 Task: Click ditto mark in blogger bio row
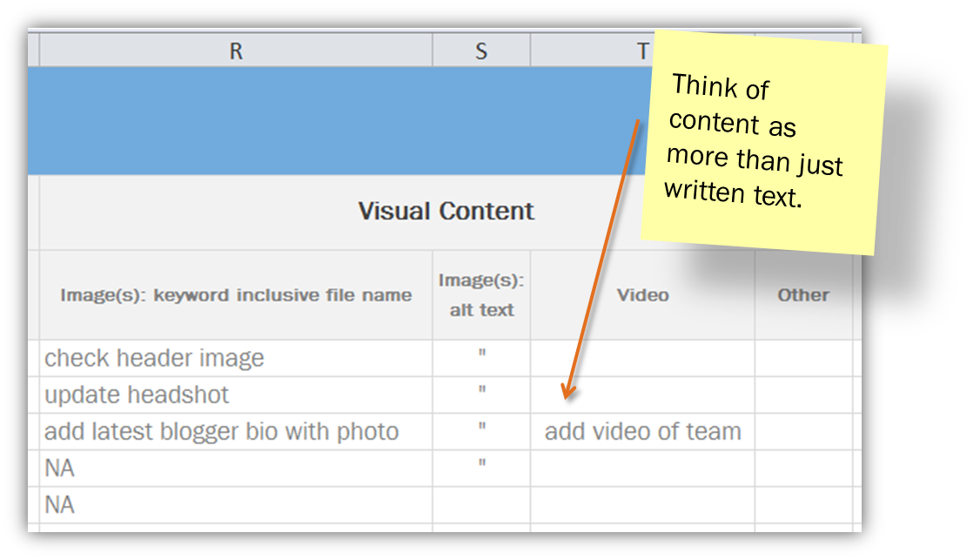pyautogui.click(x=482, y=427)
